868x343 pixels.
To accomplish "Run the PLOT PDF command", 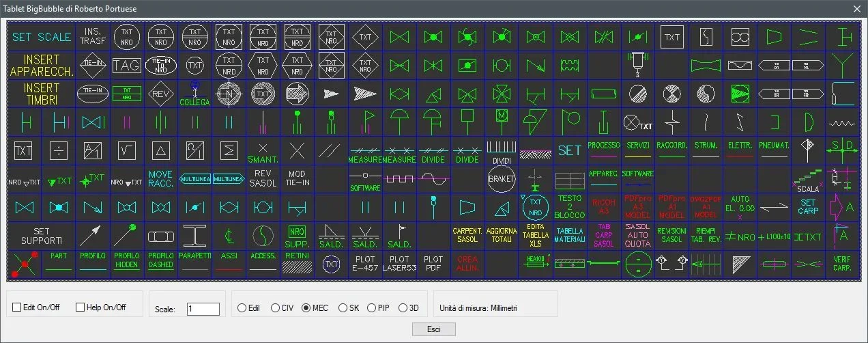I will (433, 263).
